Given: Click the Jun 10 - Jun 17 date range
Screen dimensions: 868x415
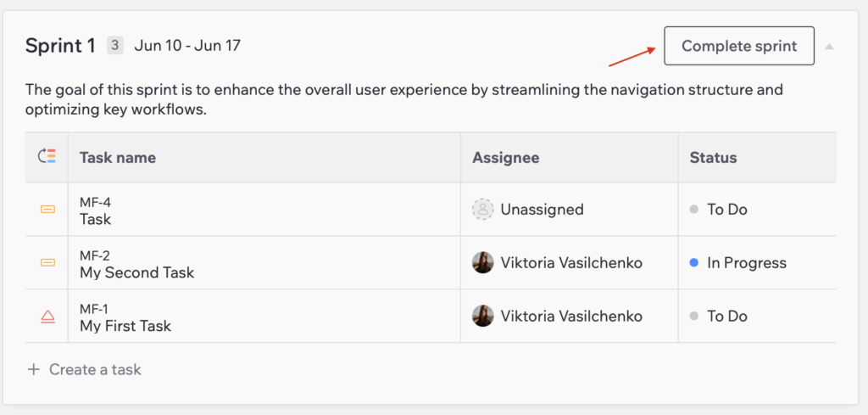Looking at the screenshot, I should click(187, 46).
